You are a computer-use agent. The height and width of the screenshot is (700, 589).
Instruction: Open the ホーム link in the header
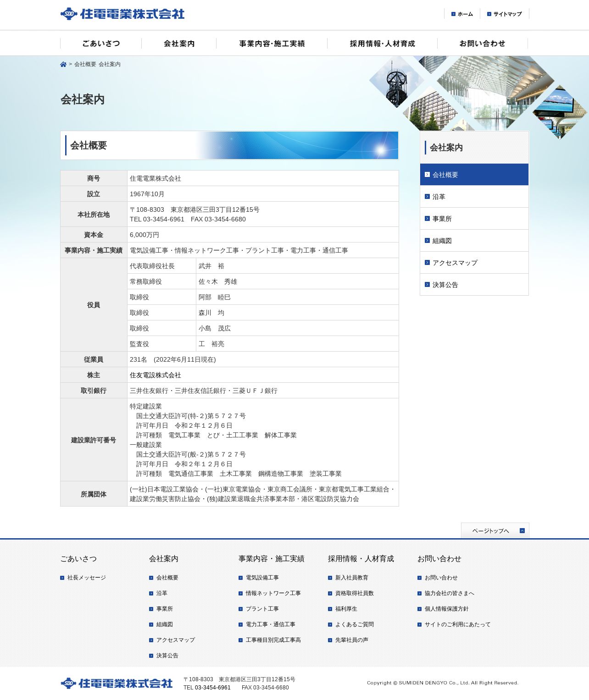tap(462, 14)
